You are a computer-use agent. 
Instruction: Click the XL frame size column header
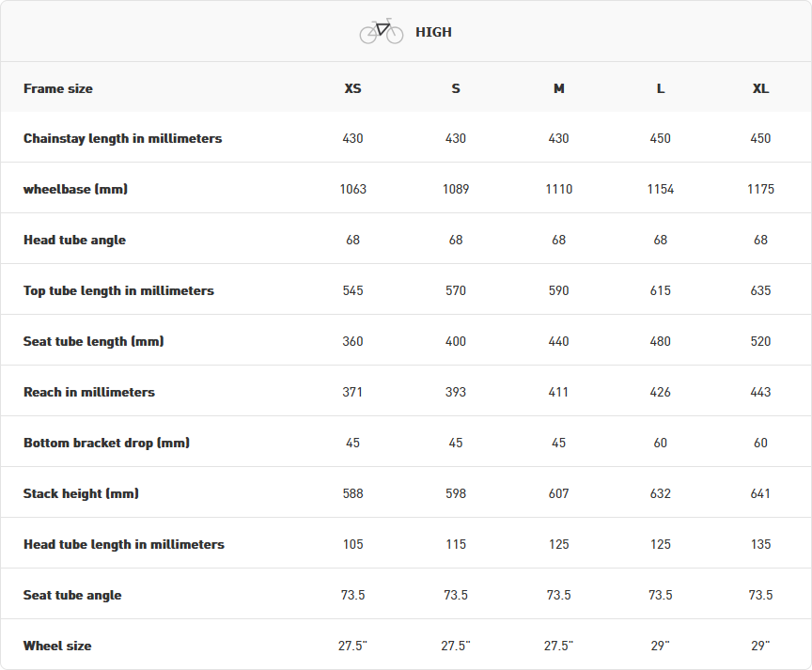click(x=761, y=88)
